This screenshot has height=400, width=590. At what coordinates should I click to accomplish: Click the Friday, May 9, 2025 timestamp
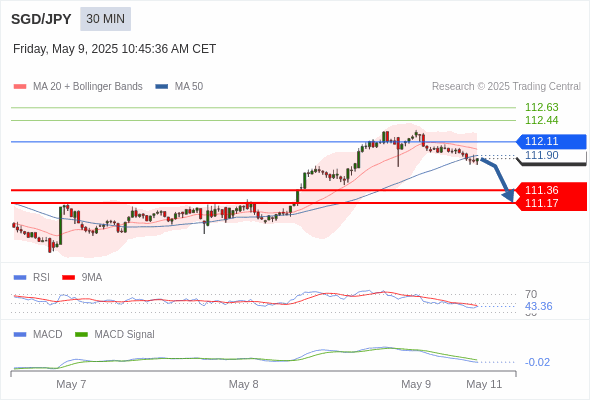[x=114, y=49]
